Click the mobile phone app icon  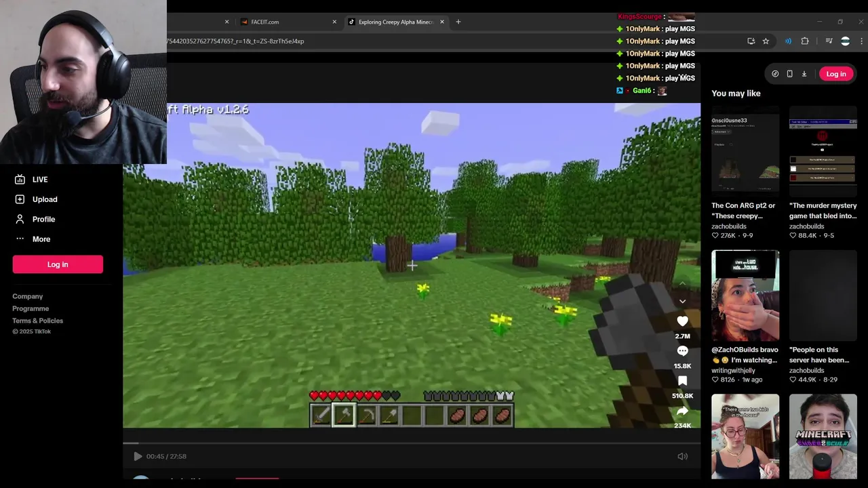(789, 74)
